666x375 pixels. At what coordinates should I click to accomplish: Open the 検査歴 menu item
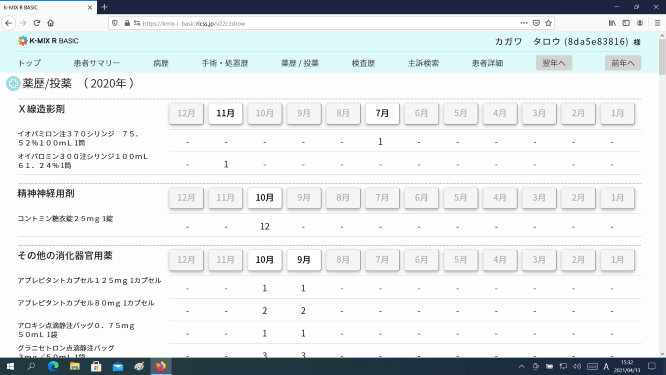[x=363, y=63]
